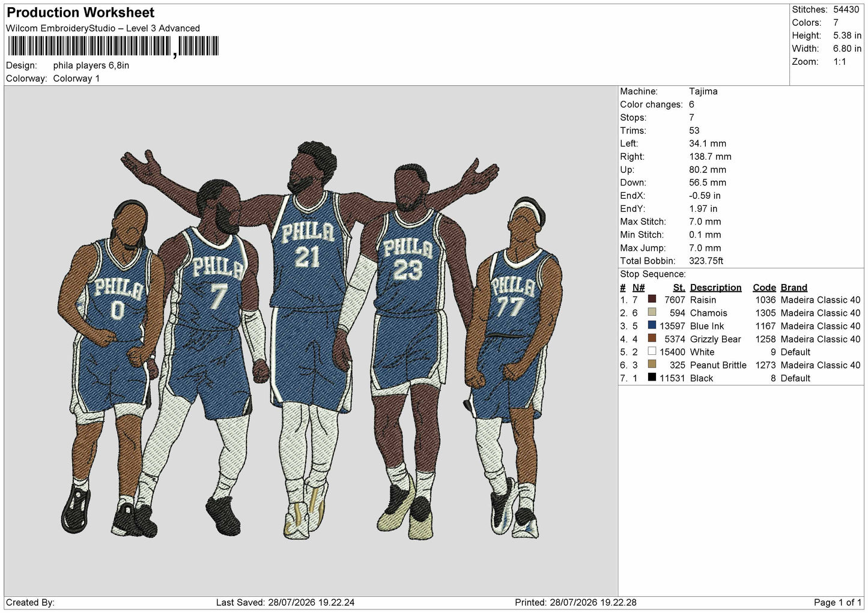Click the 'Colorway 1' value
Viewport: 868px width, 613px height.
coord(76,79)
